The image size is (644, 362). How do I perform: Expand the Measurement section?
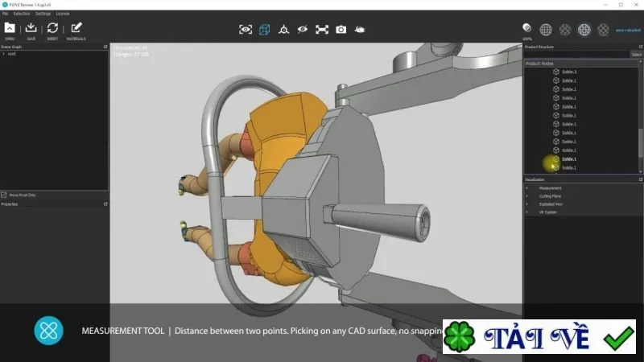tap(527, 188)
